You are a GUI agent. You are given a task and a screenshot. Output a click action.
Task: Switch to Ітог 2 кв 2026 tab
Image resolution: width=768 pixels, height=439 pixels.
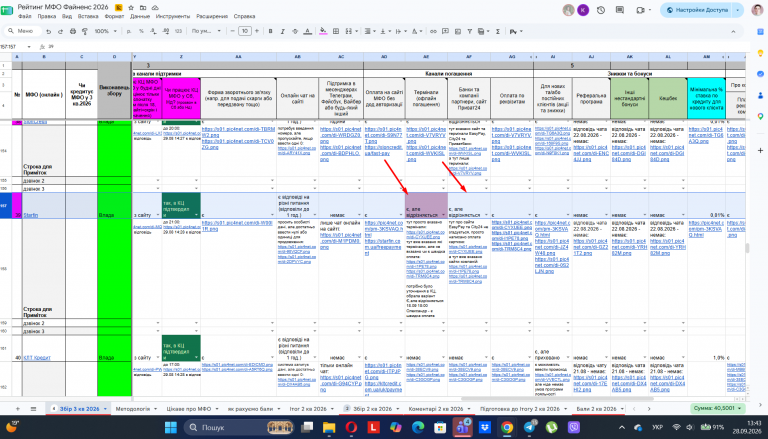(309, 409)
